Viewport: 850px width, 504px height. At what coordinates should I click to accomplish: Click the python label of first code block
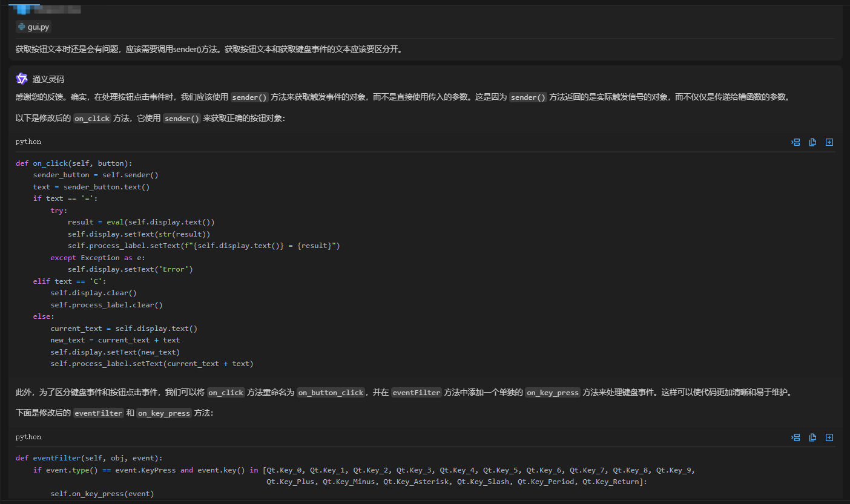(x=28, y=142)
